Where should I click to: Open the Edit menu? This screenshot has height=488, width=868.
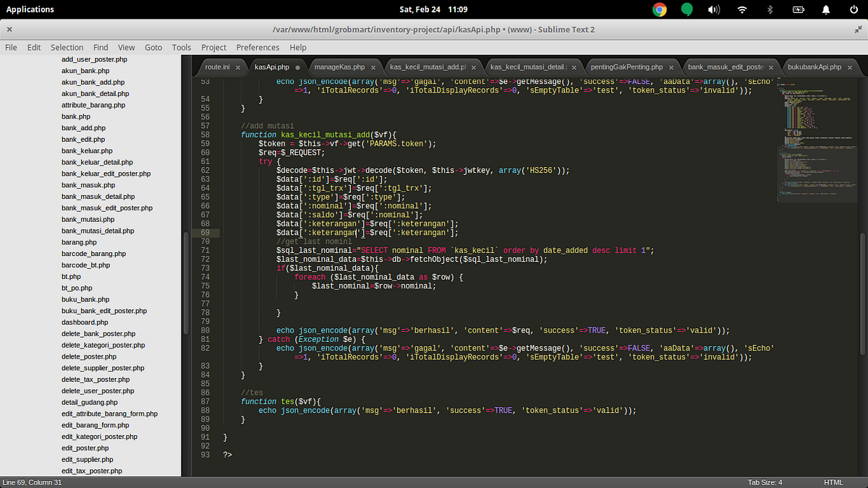(34, 47)
